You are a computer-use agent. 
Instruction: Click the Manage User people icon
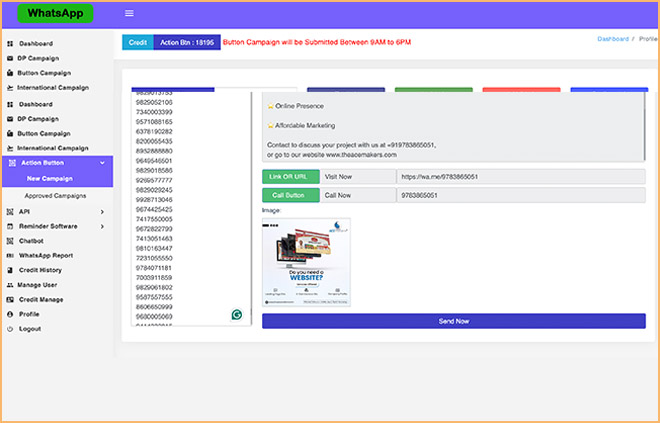click(x=10, y=285)
